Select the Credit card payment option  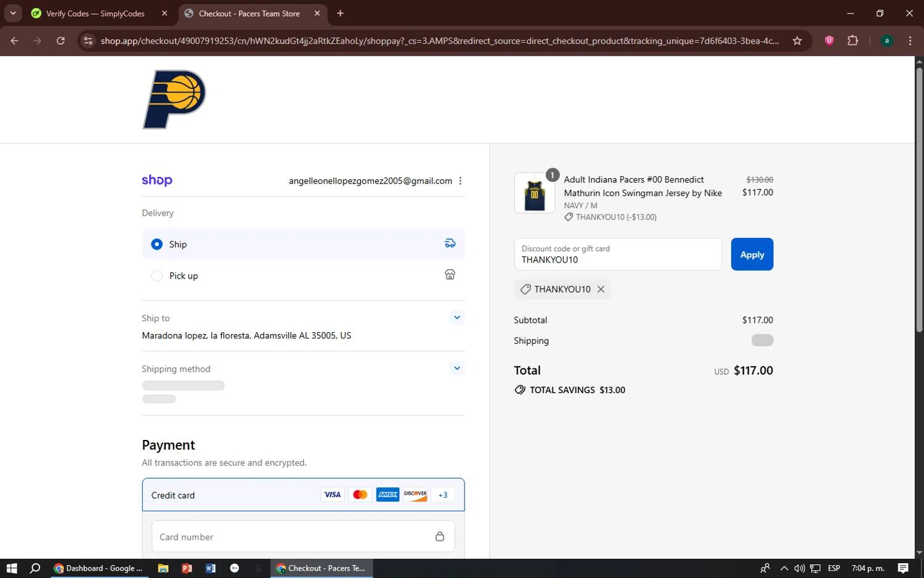point(303,495)
